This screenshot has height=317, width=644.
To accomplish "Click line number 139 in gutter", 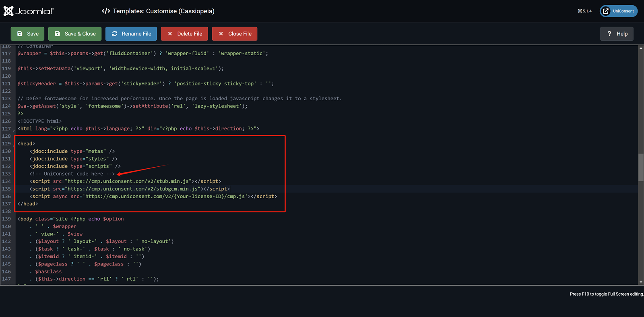I will tap(6, 219).
